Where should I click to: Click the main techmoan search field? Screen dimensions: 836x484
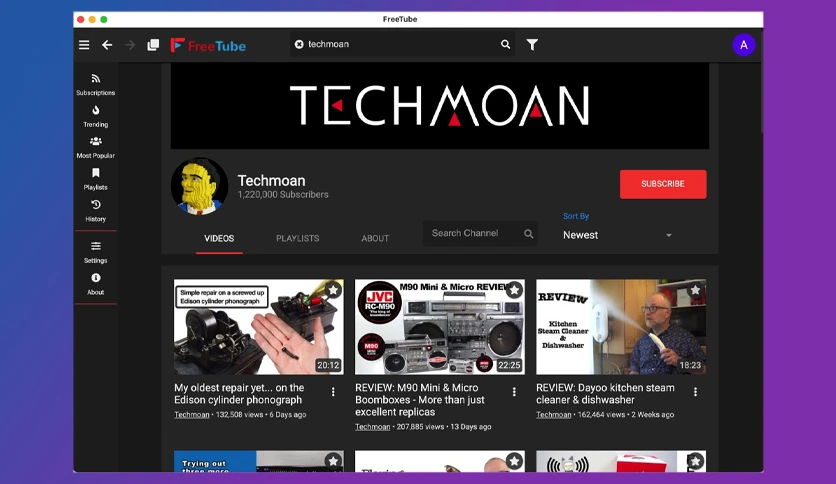402,44
